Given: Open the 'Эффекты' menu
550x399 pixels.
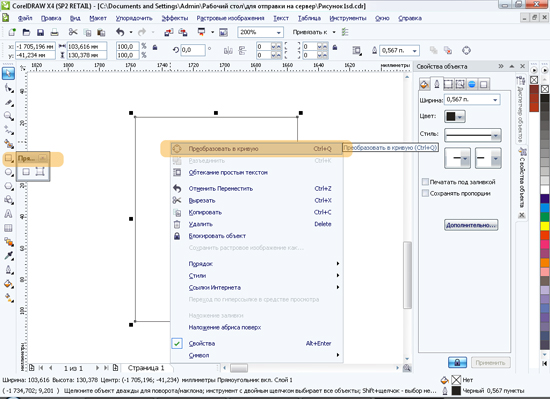Looking at the screenshot, I should (175, 18).
